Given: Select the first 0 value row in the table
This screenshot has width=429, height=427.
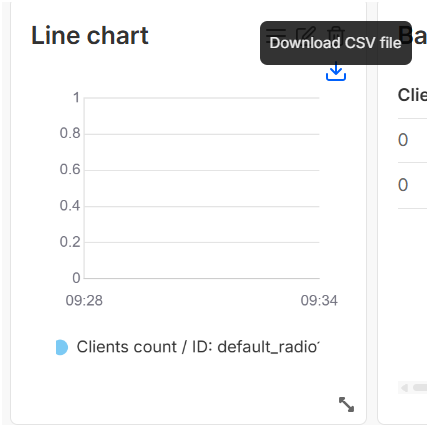Looking at the screenshot, I should pos(413,140).
